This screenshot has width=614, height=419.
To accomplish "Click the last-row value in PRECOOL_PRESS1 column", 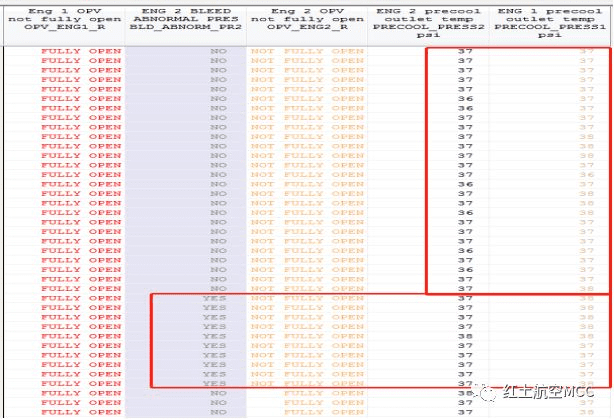I will 587,412.
